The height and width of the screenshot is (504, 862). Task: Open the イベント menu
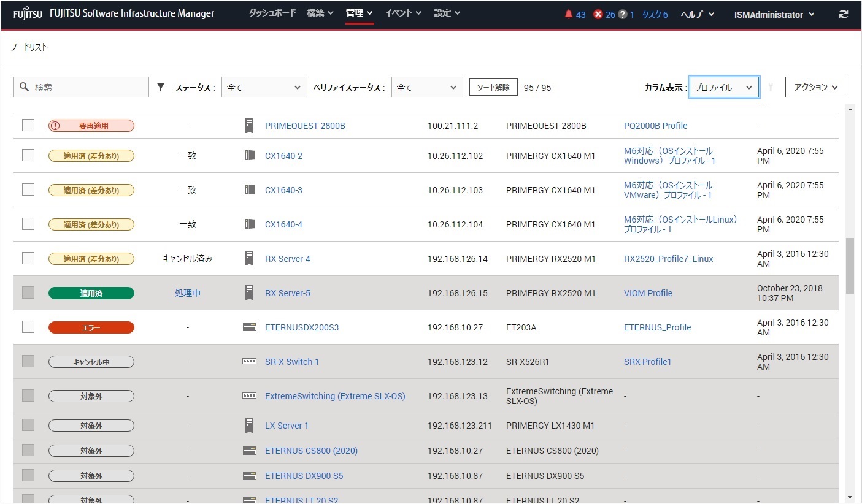pyautogui.click(x=403, y=13)
